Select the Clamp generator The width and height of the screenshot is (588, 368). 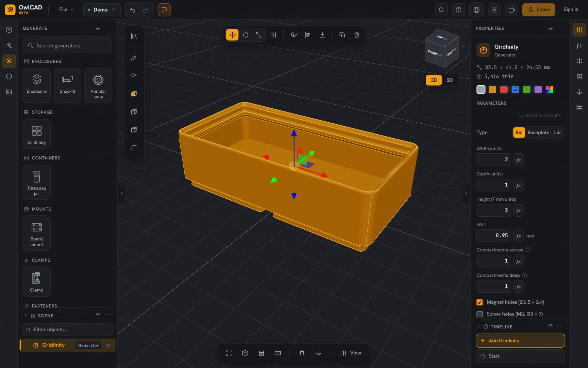(x=37, y=282)
